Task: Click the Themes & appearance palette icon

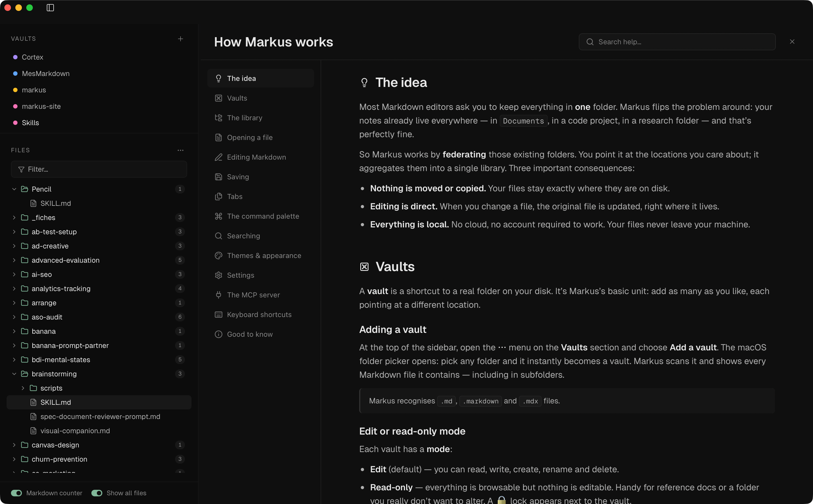Action: [219, 255]
